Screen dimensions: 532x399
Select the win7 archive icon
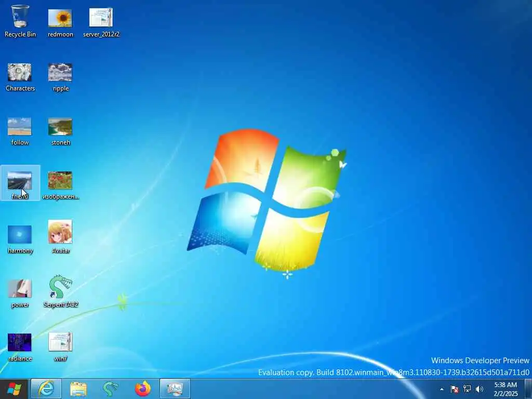point(60,347)
